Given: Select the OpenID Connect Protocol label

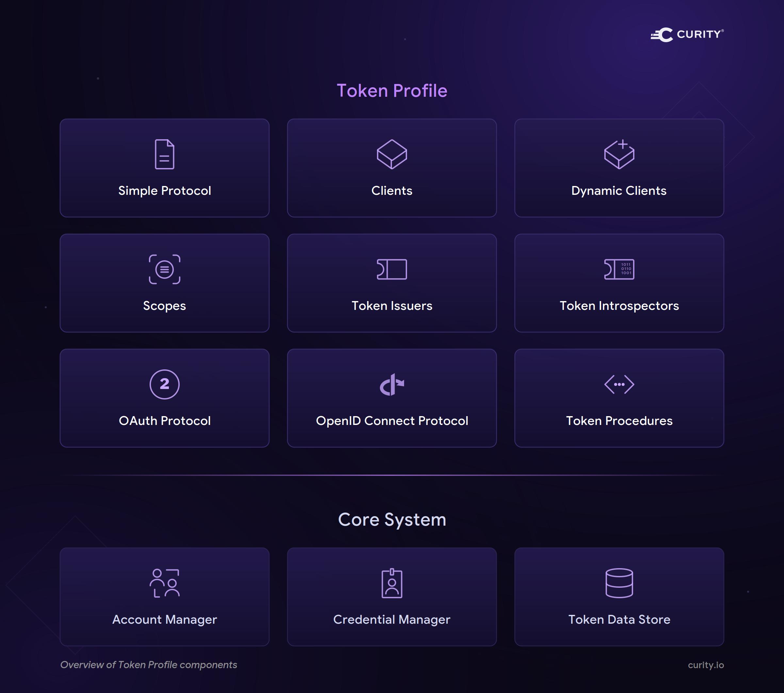Looking at the screenshot, I should (x=392, y=421).
